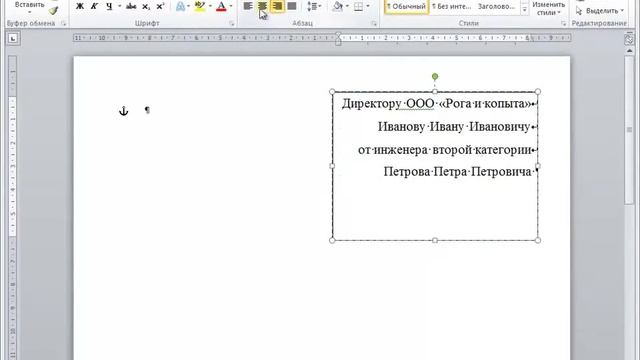Open the Выделить selection menu
640x360 pixels.
pos(600,11)
